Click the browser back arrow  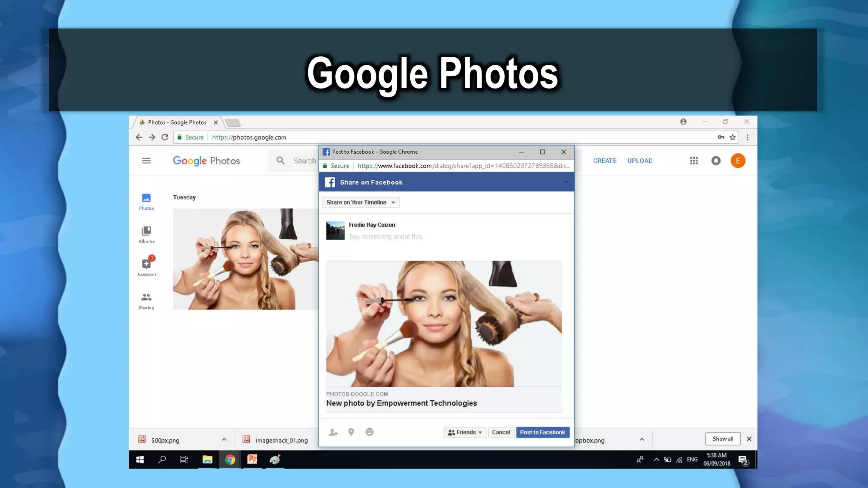pyautogui.click(x=139, y=137)
